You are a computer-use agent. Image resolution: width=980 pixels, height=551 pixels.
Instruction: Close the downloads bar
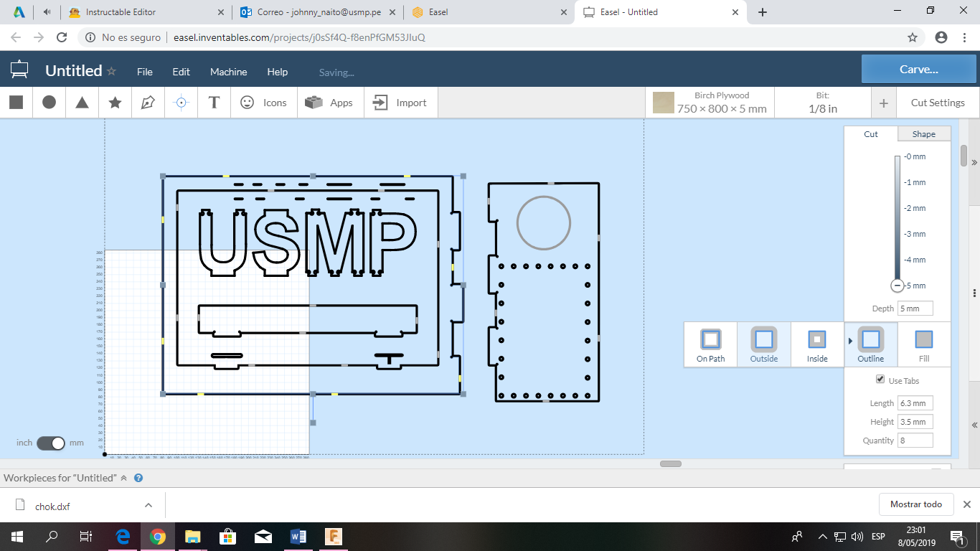pos(966,504)
